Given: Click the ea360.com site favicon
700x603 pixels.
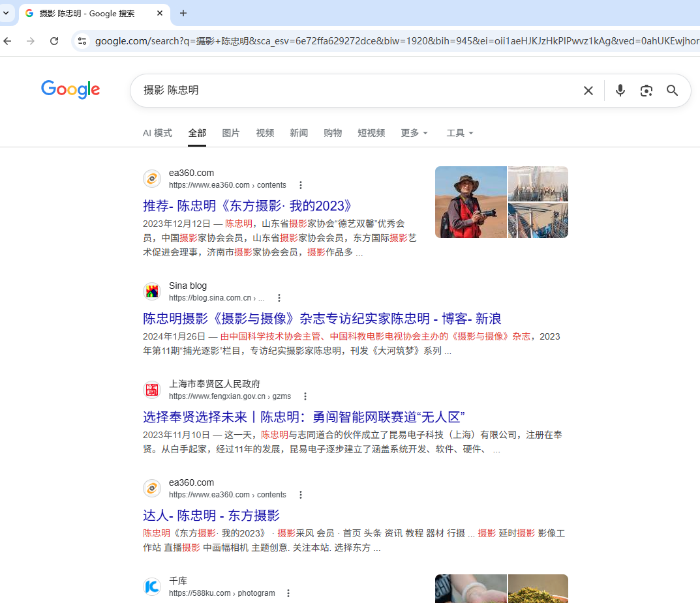Looking at the screenshot, I should [152, 178].
